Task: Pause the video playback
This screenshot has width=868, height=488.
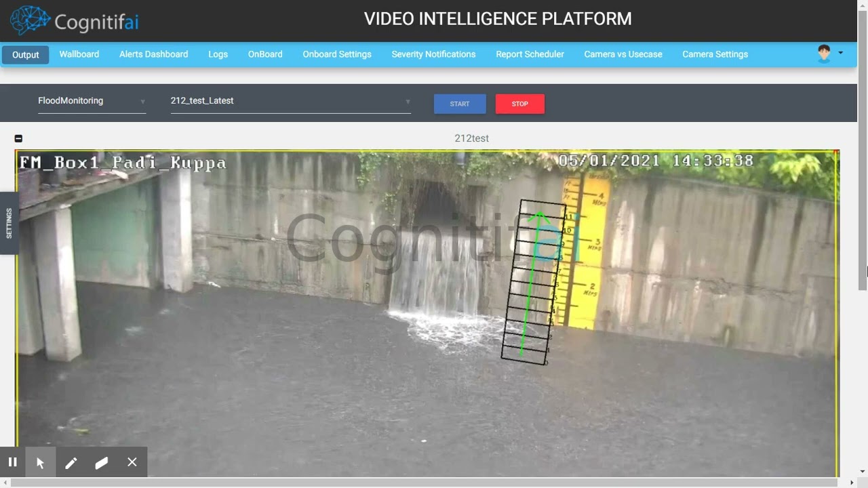Action: coord(12,462)
